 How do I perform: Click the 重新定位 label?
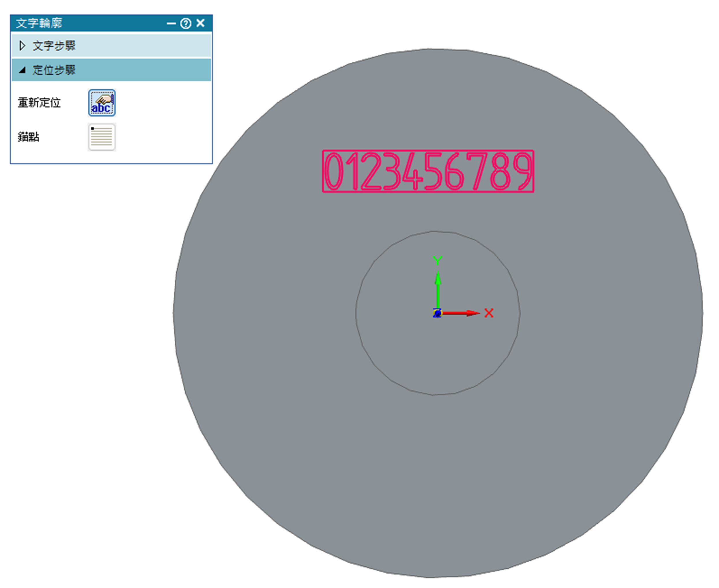tap(39, 103)
